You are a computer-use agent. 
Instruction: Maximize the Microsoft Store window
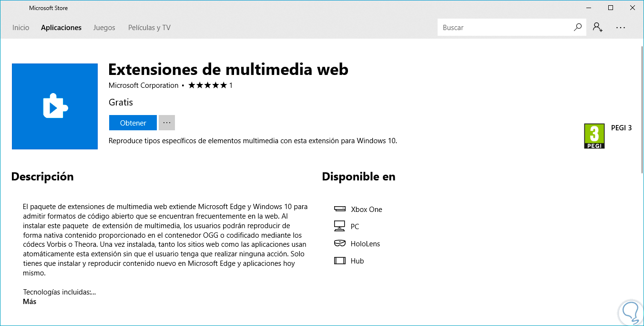pyautogui.click(x=611, y=8)
